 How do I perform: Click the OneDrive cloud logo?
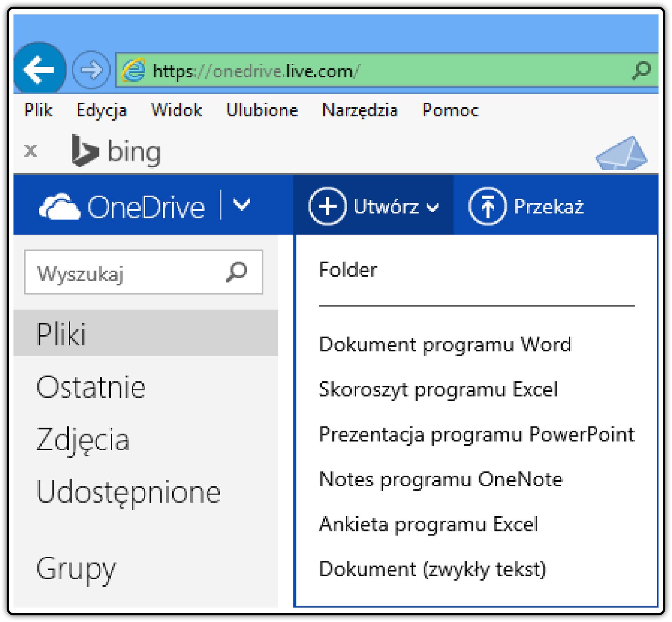59,206
